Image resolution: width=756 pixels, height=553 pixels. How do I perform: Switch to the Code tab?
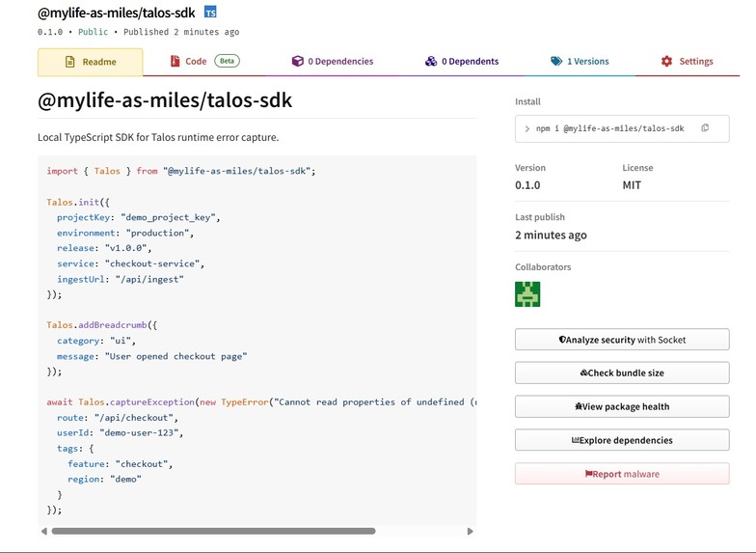(x=204, y=62)
